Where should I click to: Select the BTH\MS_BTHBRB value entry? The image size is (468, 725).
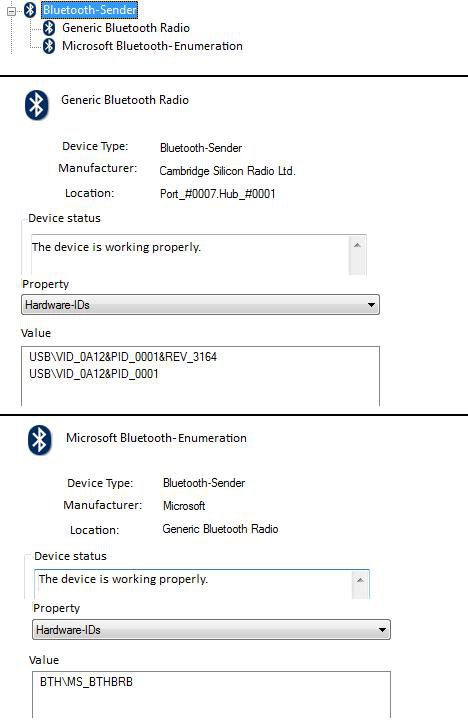86,682
